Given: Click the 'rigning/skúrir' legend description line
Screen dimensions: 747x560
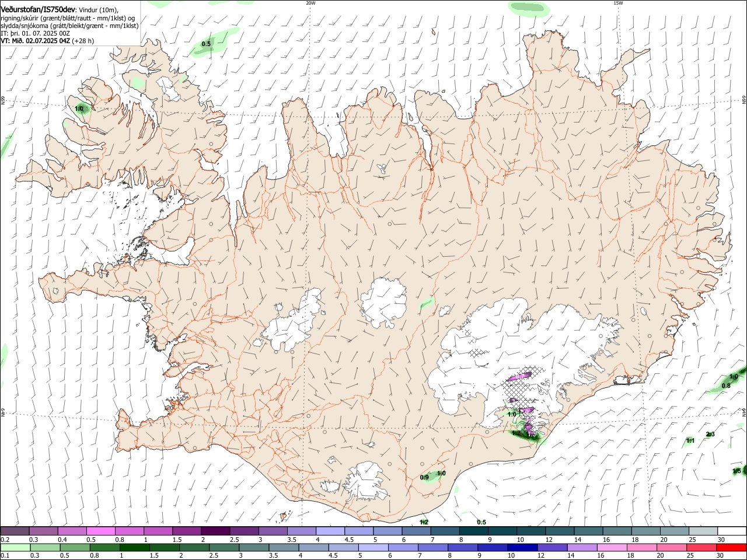Looking at the screenshot, I should (68, 18).
